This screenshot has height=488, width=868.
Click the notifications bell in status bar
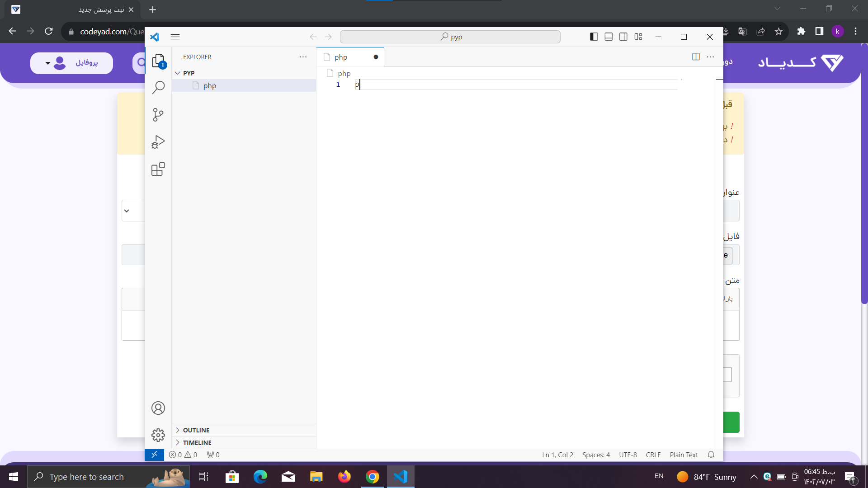pos(711,455)
